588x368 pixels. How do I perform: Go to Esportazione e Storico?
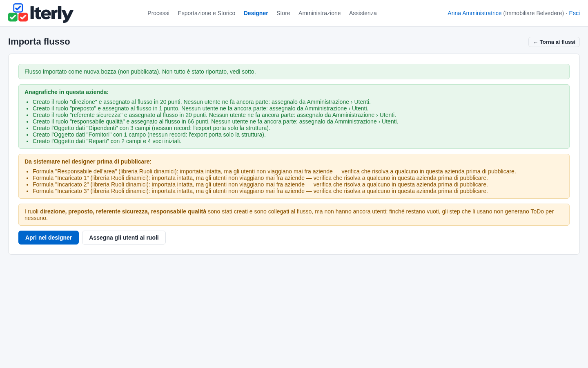point(207,13)
